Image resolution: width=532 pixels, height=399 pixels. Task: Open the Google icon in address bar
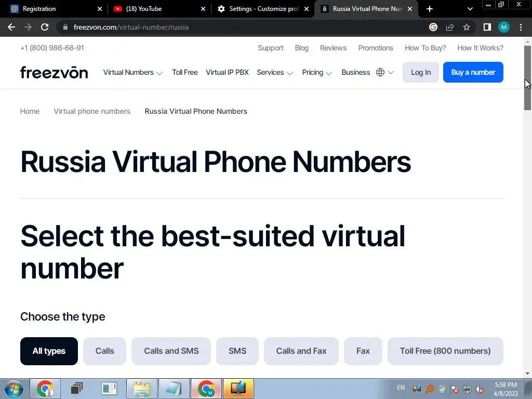pyautogui.click(x=433, y=27)
